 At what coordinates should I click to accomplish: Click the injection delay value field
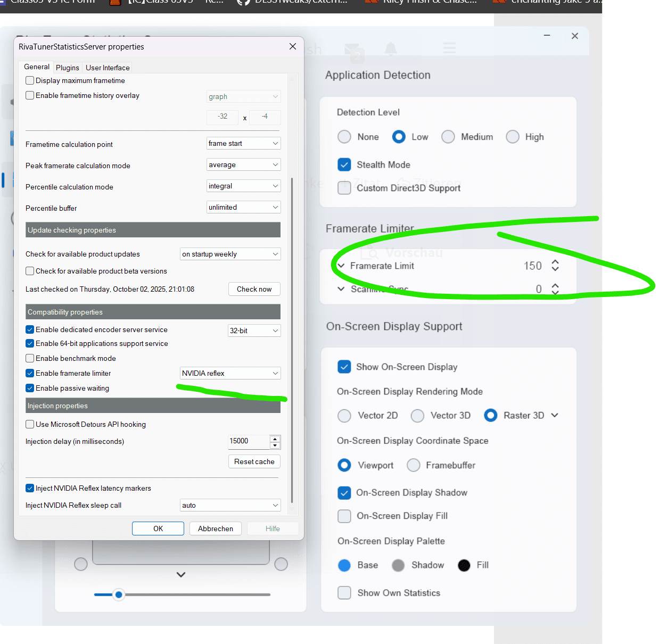pyautogui.click(x=249, y=441)
